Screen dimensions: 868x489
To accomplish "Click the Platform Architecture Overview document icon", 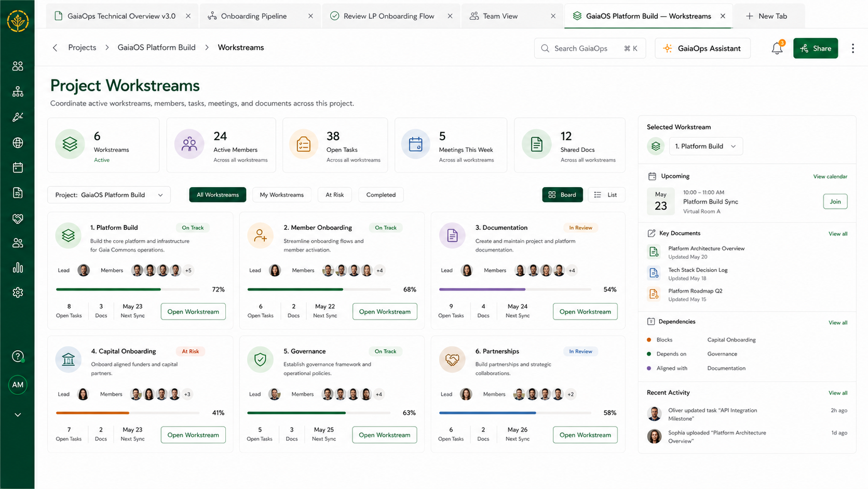I will (x=654, y=252).
